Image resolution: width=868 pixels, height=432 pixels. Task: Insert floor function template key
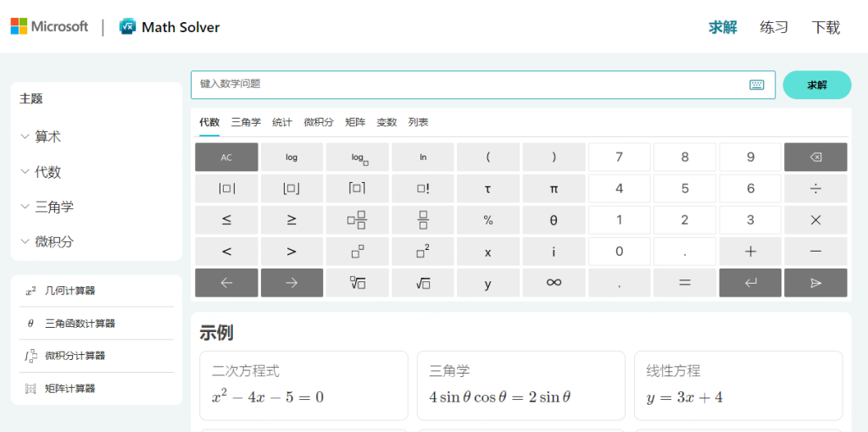click(x=292, y=189)
